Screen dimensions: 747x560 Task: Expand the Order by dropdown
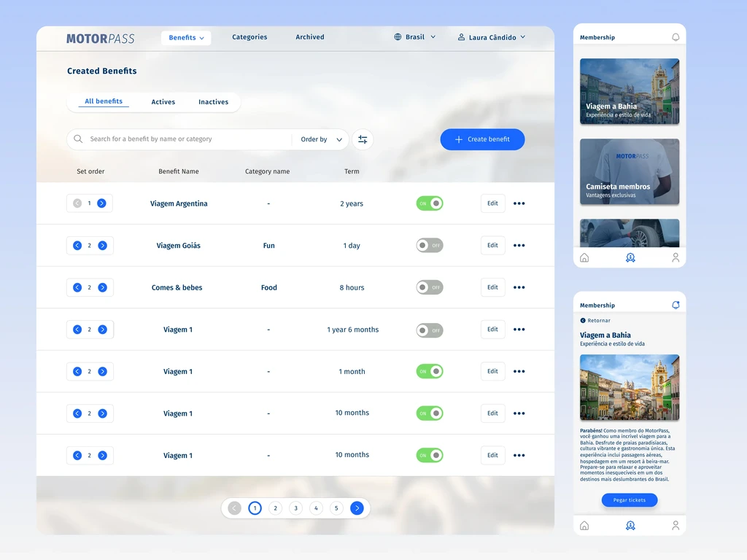point(322,139)
